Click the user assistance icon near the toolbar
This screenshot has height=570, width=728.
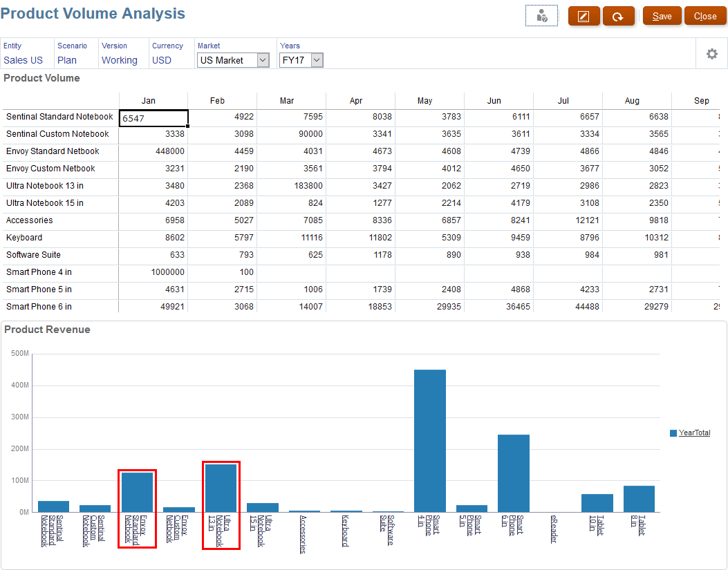(x=541, y=15)
